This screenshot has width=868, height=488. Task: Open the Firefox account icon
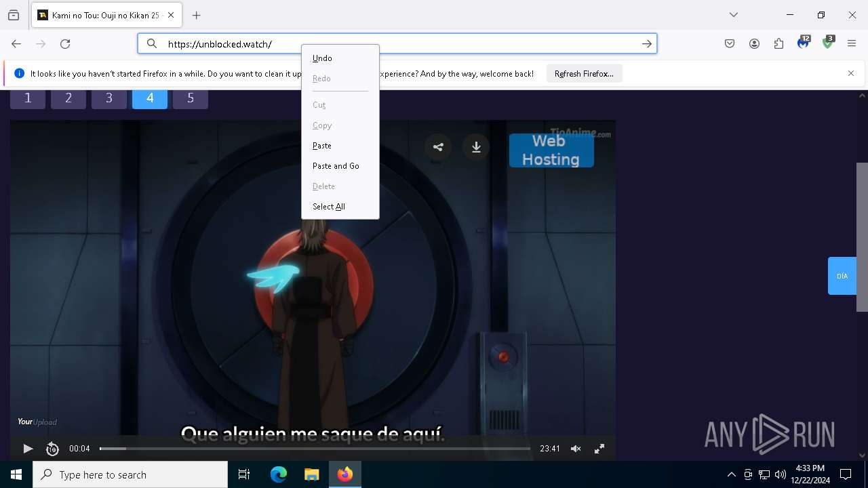(x=754, y=43)
